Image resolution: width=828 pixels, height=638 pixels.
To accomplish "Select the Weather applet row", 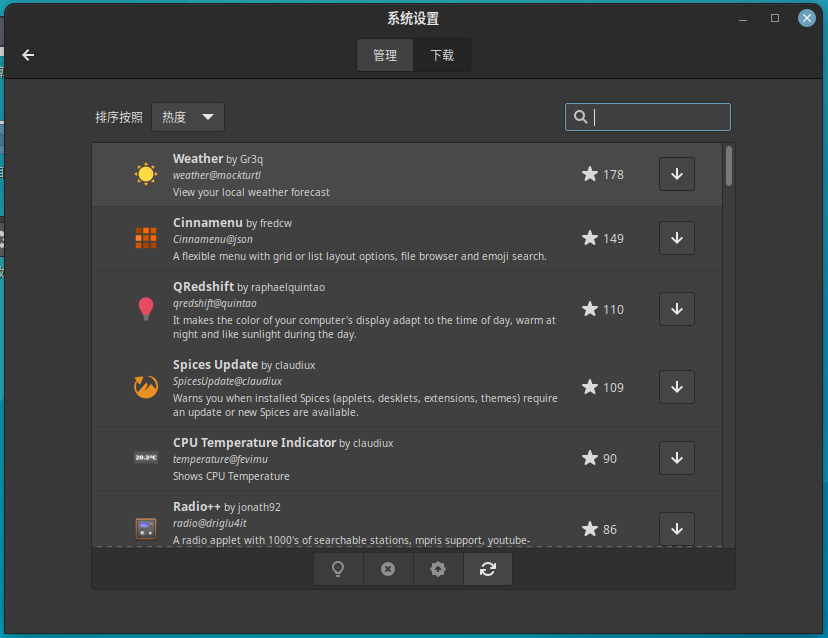I will [400, 175].
